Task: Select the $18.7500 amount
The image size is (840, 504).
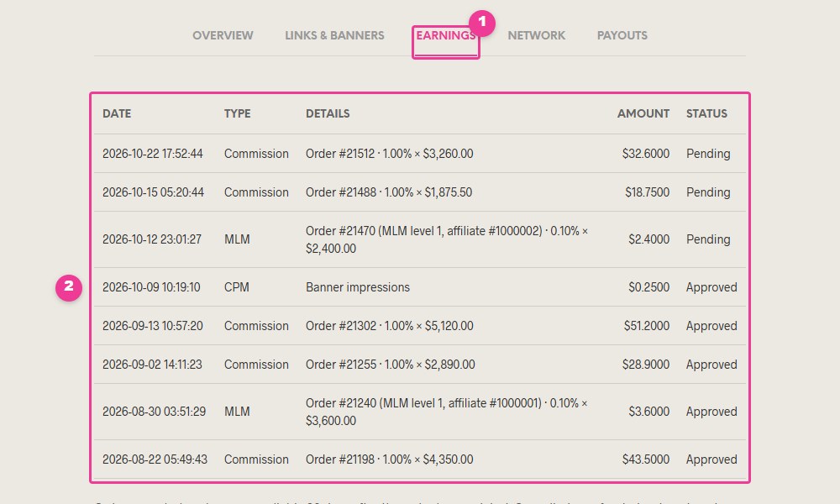Action: click(647, 192)
